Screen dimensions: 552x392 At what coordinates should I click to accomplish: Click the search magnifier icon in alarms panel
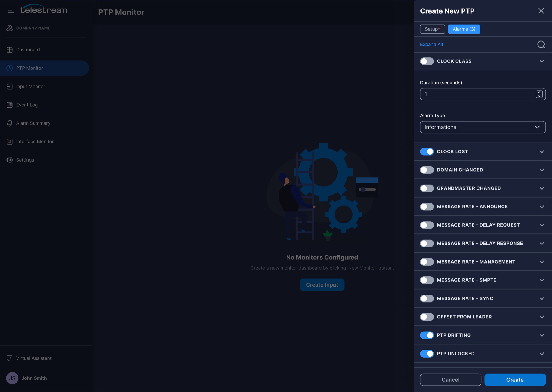pyautogui.click(x=541, y=44)
